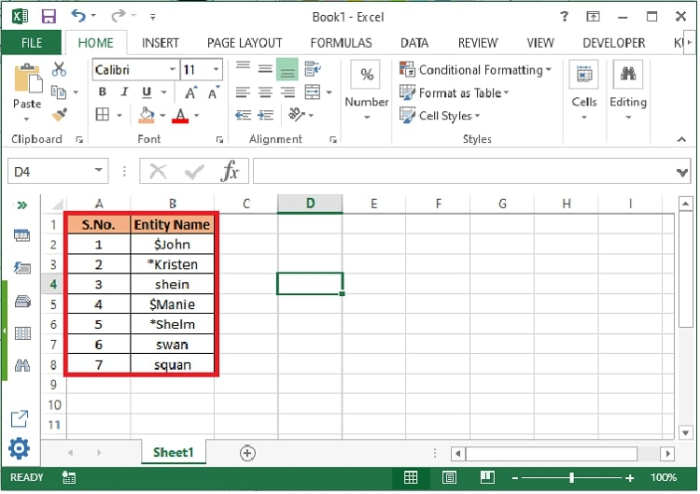Open the font size 11 dropdown
Viewport: 700px width, 494px height.
click(216, 70)
